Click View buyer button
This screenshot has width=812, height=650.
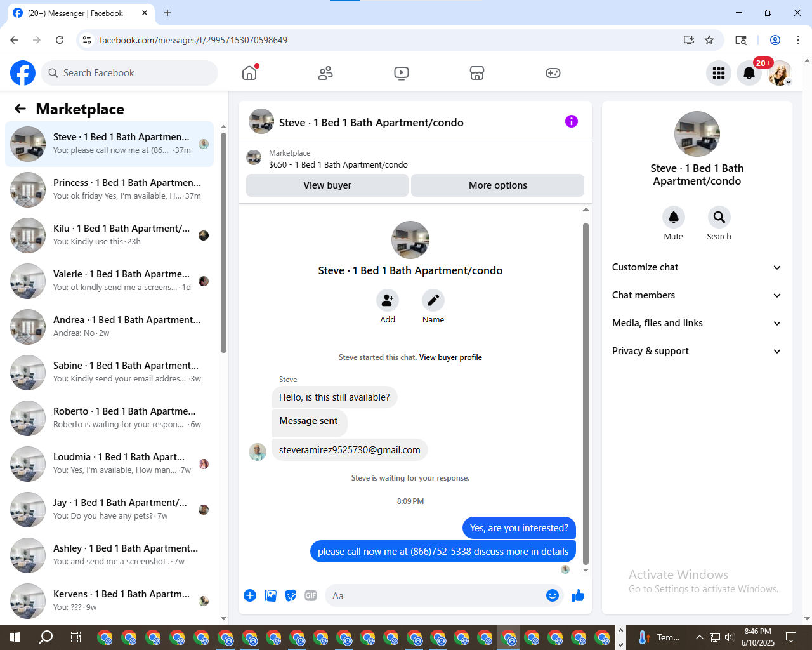pyautogui.click(x=327, y=185)
